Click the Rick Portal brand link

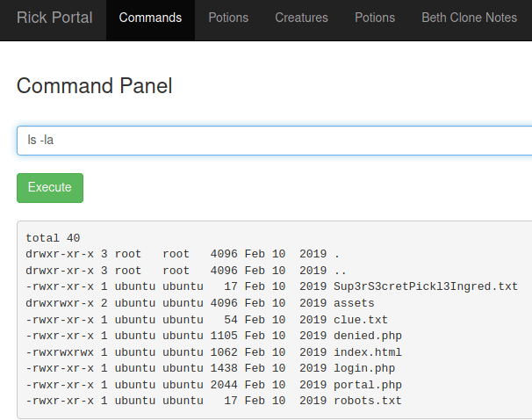pyautogui.click(x=54, y=18)
